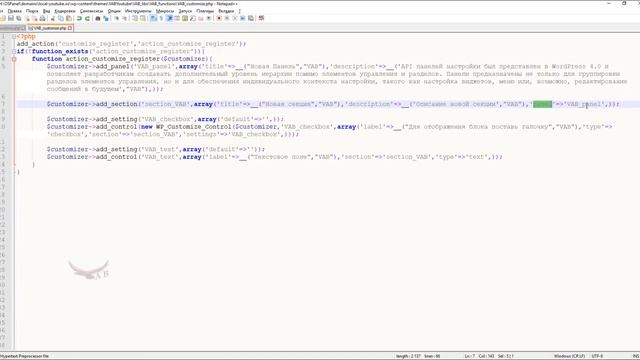Toggle the Indent Guide toolbar button
Screen dimensions: 640x360
[169, 18]
